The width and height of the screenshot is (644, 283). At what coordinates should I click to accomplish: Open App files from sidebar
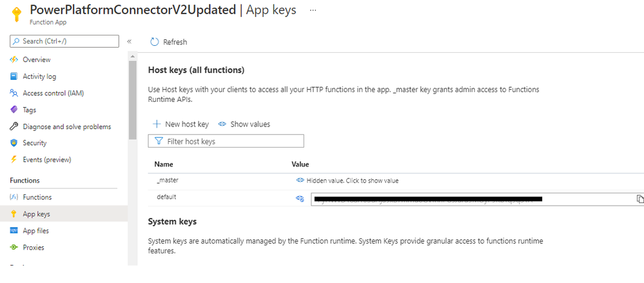click(x=35, y=231)
